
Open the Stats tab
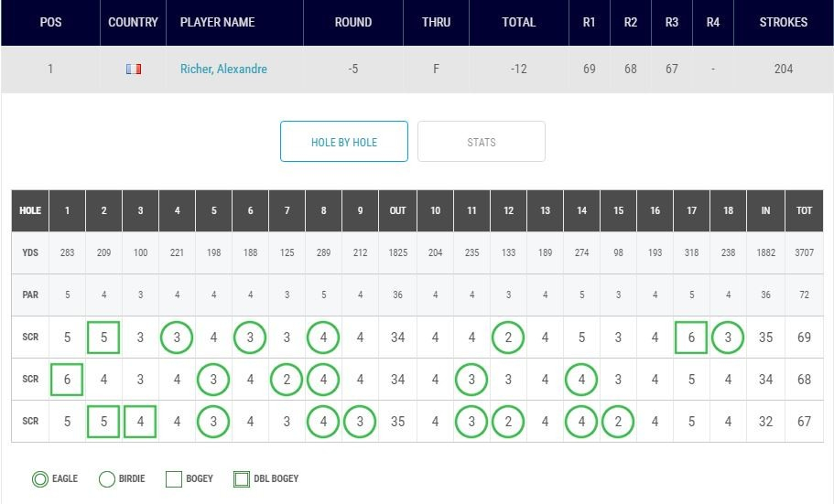(x=482, y=142)
